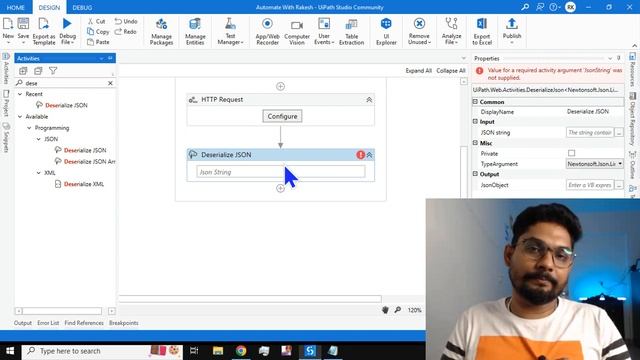640x360 pixels.
Task: Save the current workflow
Action: [x=23, y=31]
